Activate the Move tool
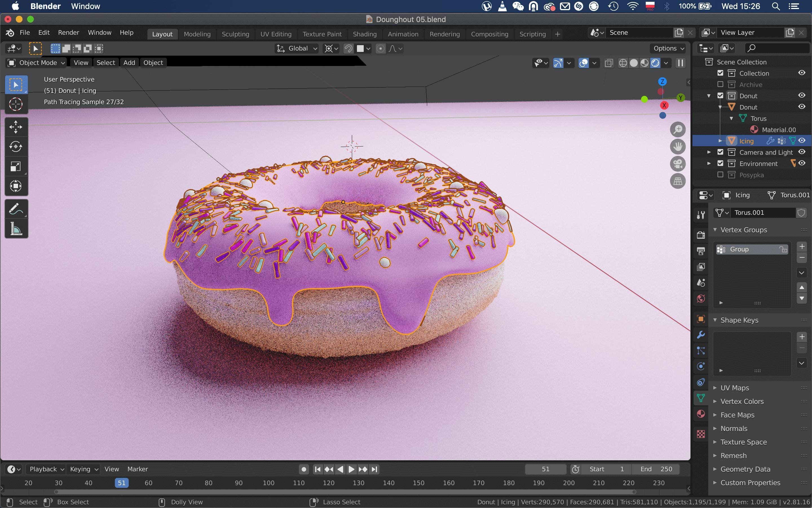This screenshot has width=812, height=508. (x=16, y=127)
